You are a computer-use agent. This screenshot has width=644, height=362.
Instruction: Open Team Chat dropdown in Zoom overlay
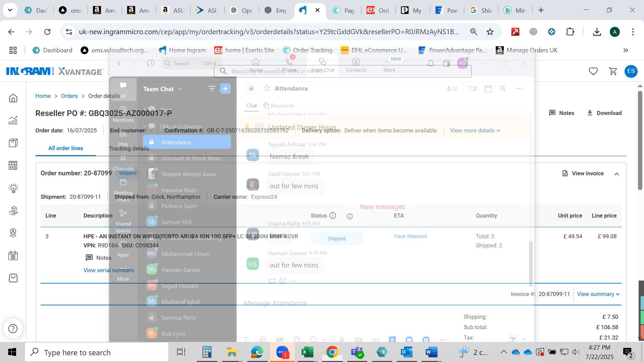tap(162, 89)
